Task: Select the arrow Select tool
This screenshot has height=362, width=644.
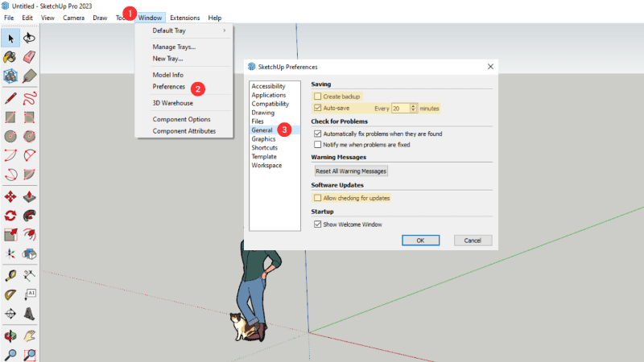Action: 11,38
